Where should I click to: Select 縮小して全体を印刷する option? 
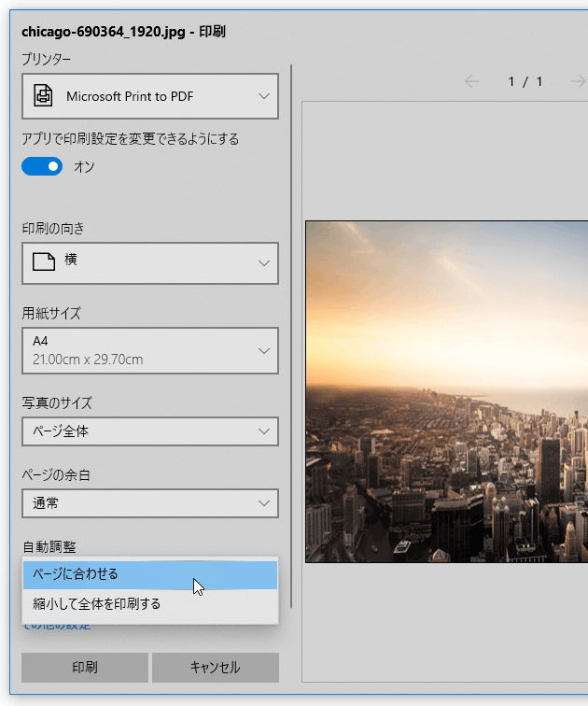[x=150, y=604]
